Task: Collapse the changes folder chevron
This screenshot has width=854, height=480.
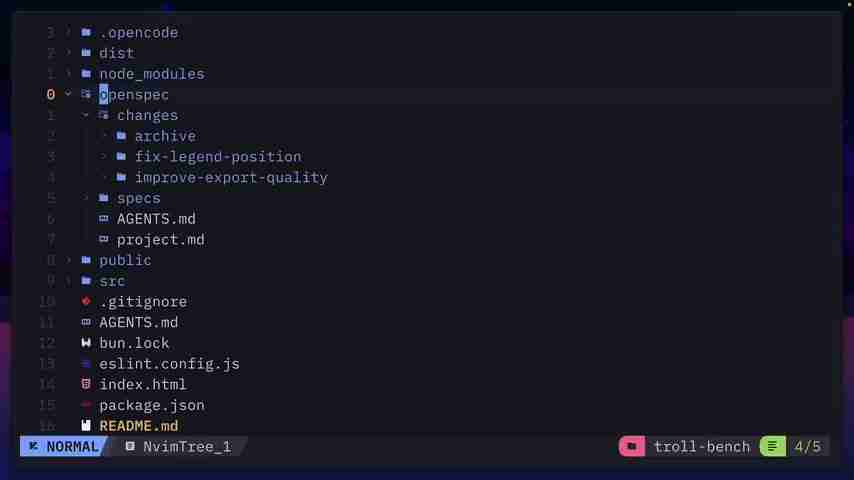Action: tap(86, 115)
